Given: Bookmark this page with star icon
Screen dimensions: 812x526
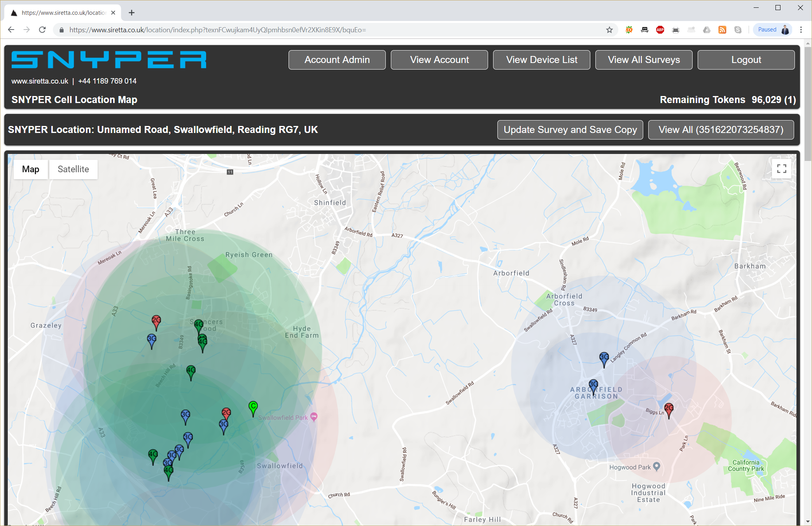Looking at the screenshot, I should pos(609,30).
